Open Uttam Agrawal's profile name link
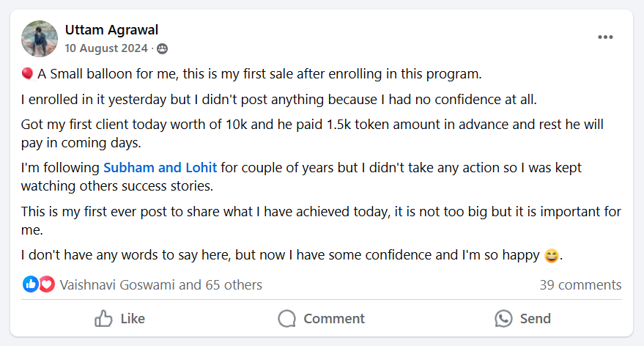The width and height of the screenshot is (644, 346). (x=111, y=30)
